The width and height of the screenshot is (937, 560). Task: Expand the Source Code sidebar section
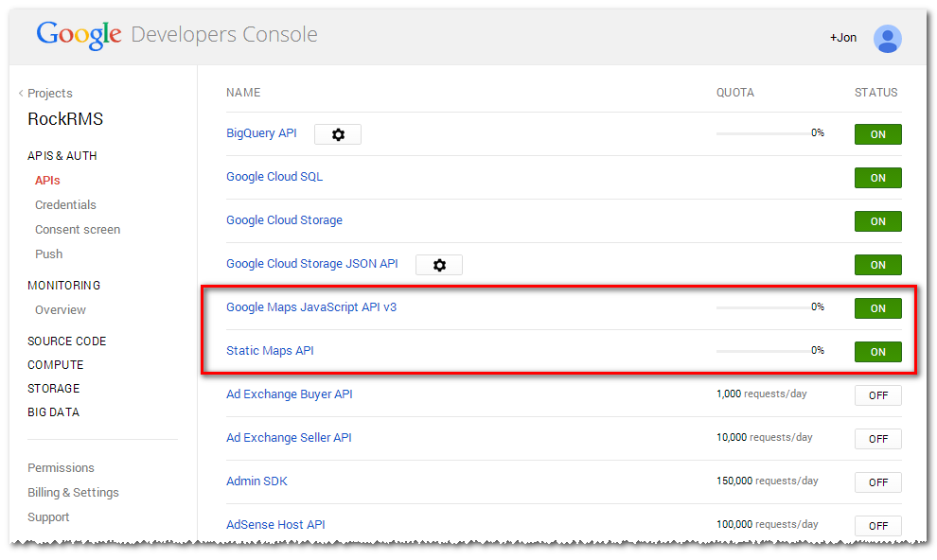tap(66, 341)
